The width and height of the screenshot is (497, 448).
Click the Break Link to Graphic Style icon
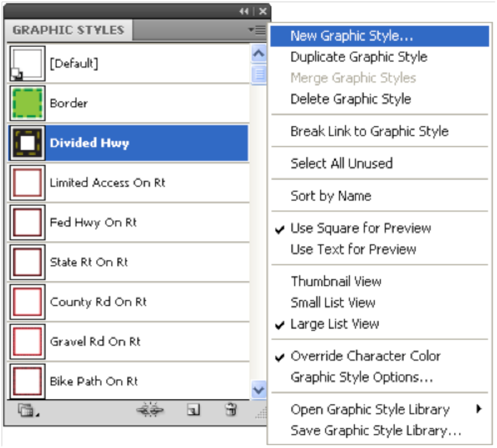pyautogui.click(x=150, y=410)
